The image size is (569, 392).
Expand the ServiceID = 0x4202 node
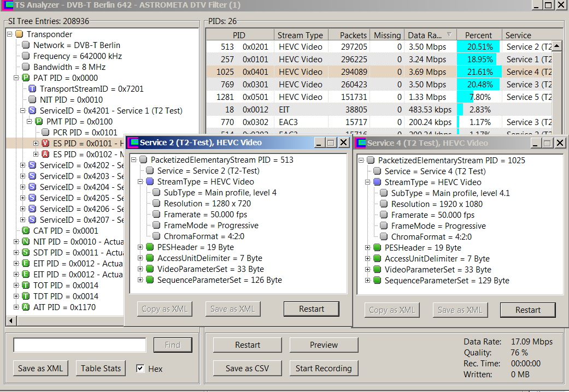(22, 165)
